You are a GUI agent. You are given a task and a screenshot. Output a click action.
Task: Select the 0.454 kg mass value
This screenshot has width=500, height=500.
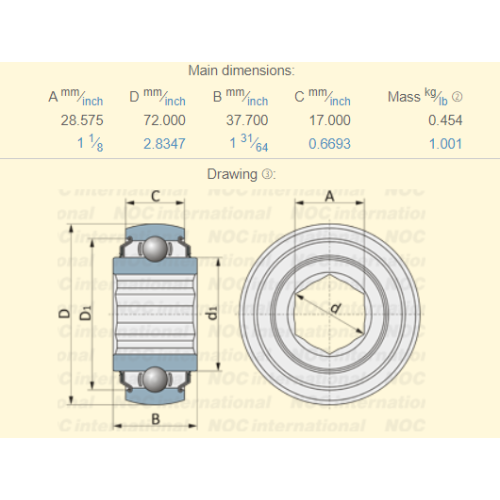tap(445, 120)
